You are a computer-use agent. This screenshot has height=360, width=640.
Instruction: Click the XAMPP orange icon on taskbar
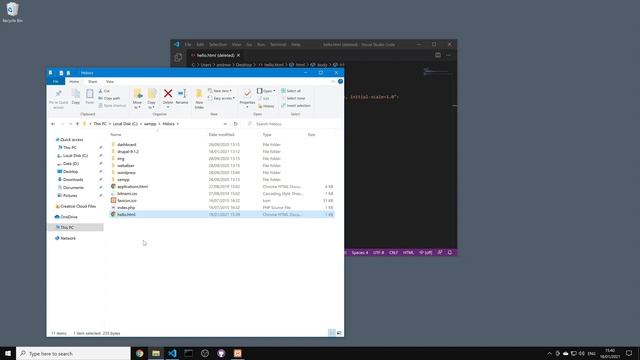[238, 353]
